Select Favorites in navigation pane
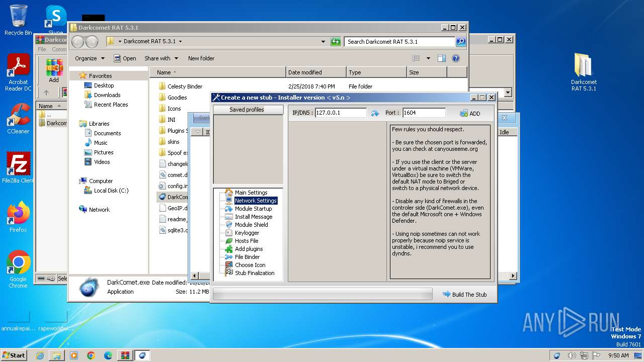 [x=100, y=76]
